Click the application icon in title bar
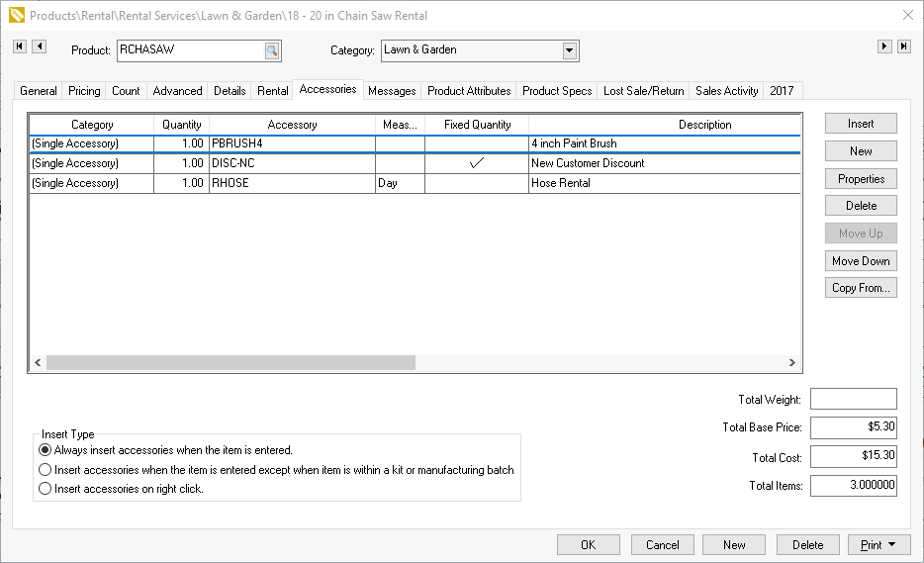This screenshot has width=924, height=563. [17, 15]
